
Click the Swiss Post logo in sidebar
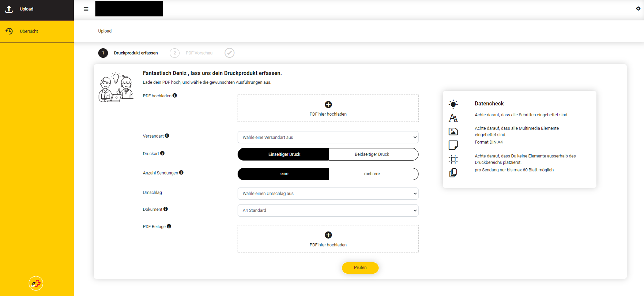pos(36,283)
